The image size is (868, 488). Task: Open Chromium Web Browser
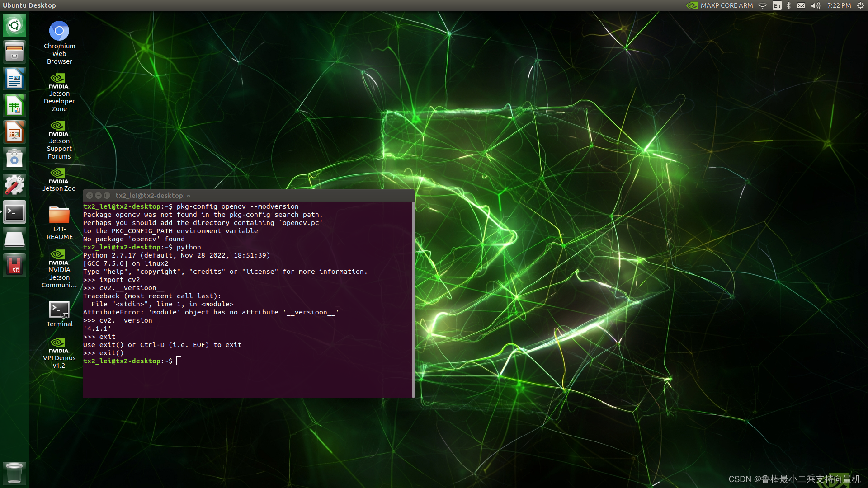(60, 30)
